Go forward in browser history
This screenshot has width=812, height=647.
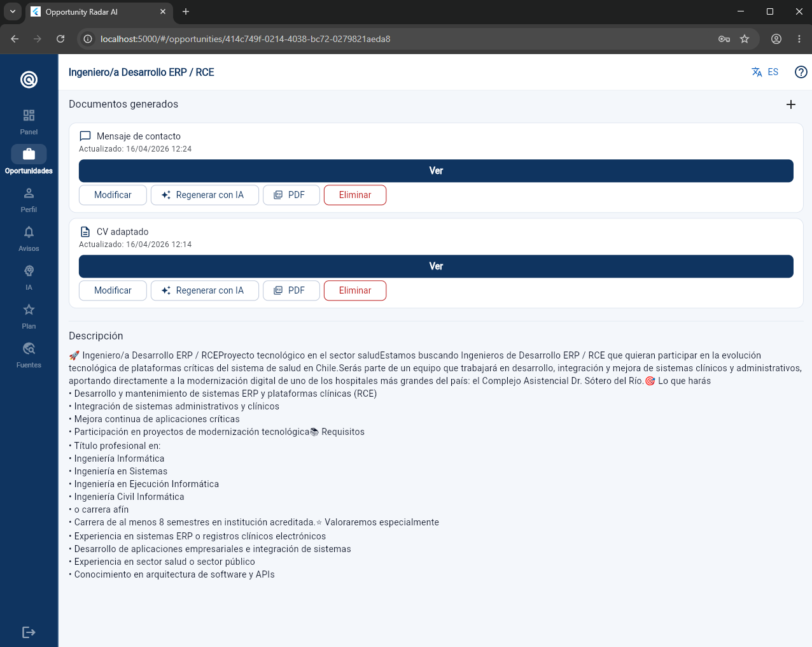(x=38, y=39)
